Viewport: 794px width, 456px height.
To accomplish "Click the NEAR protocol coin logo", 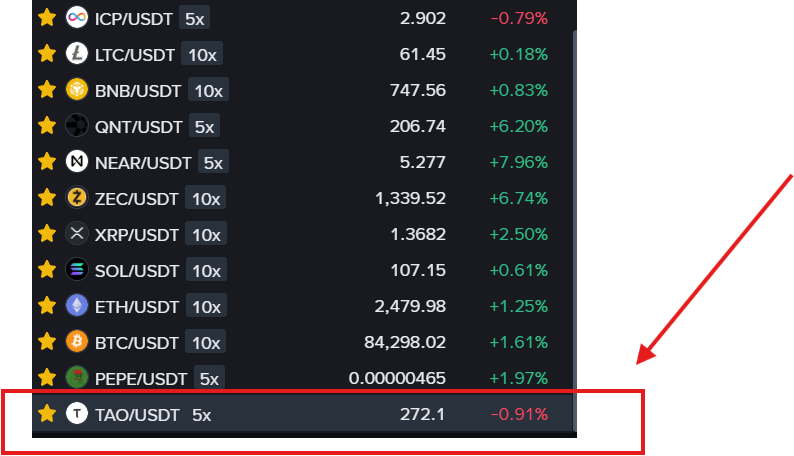I will (77, 161).
